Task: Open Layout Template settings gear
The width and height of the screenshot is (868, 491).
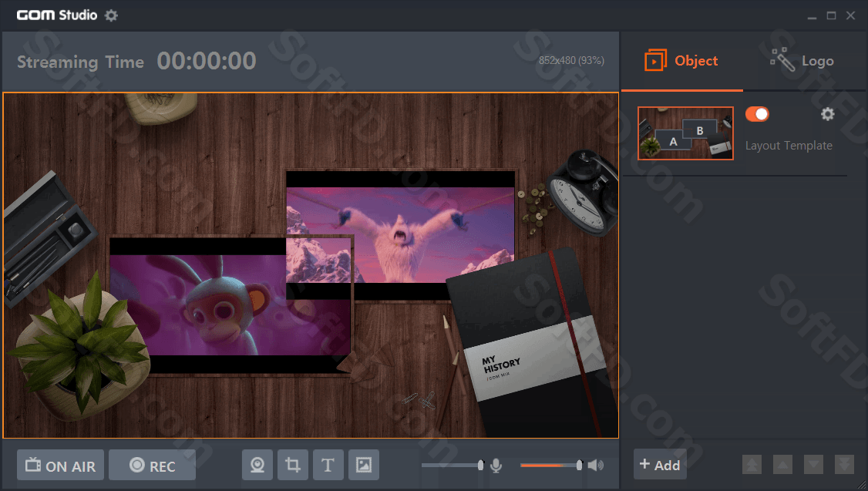Action: click(x=828, y=114)
